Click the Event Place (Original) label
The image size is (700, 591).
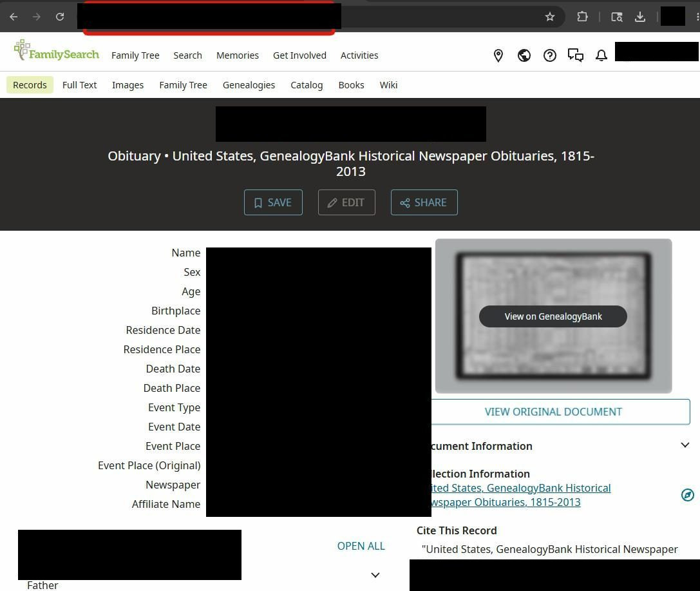click(x=149, y=465)
